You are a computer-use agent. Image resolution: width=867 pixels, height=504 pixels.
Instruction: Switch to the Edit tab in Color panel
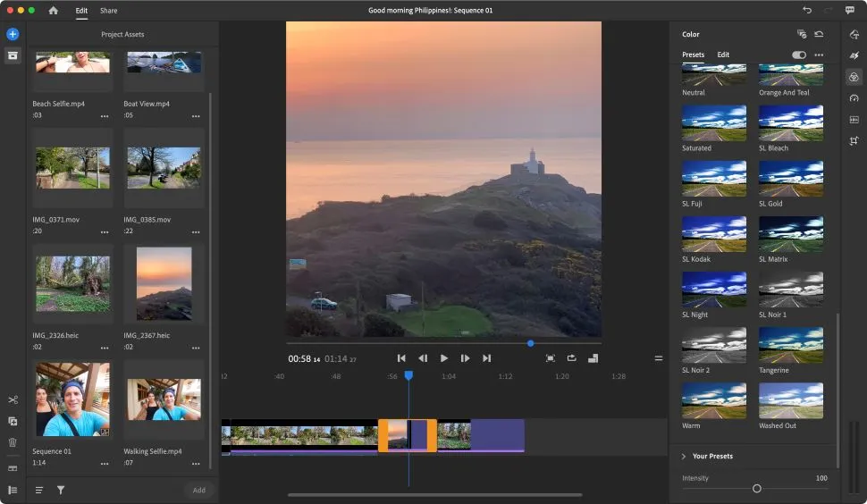click(723, 55)
